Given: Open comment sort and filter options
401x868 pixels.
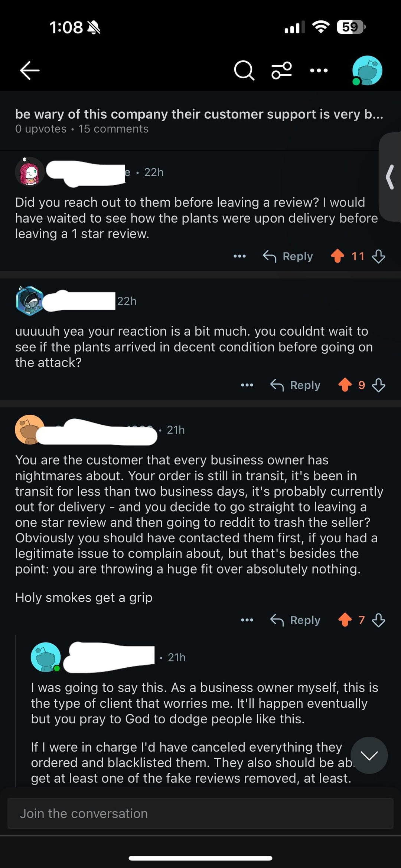Looking at the screenshot, I should click(x=282, y=70).
